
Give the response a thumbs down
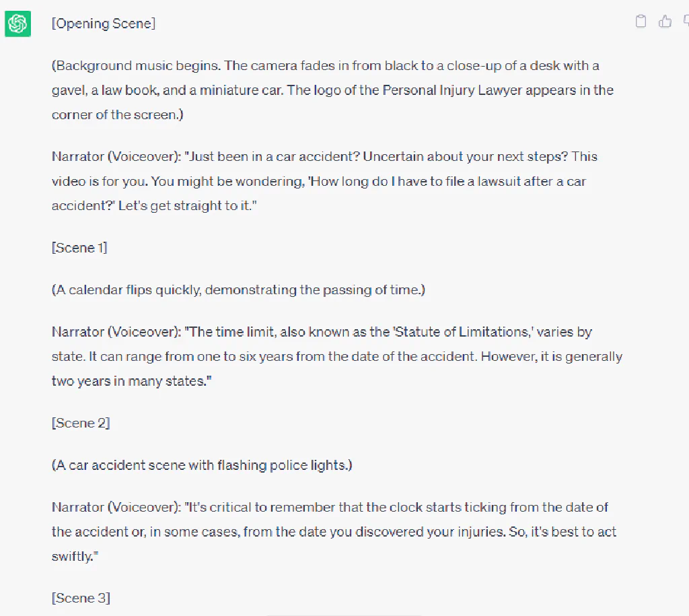click(686, 21)
